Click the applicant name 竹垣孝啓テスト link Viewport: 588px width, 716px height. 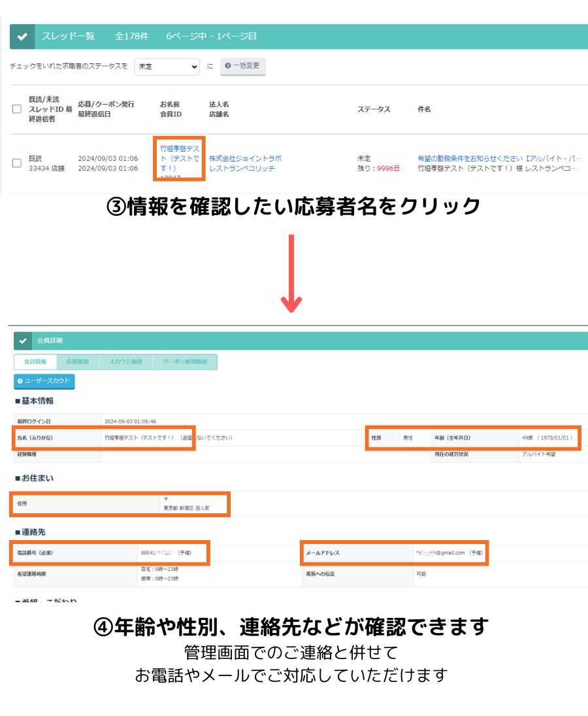coord(178,158)
